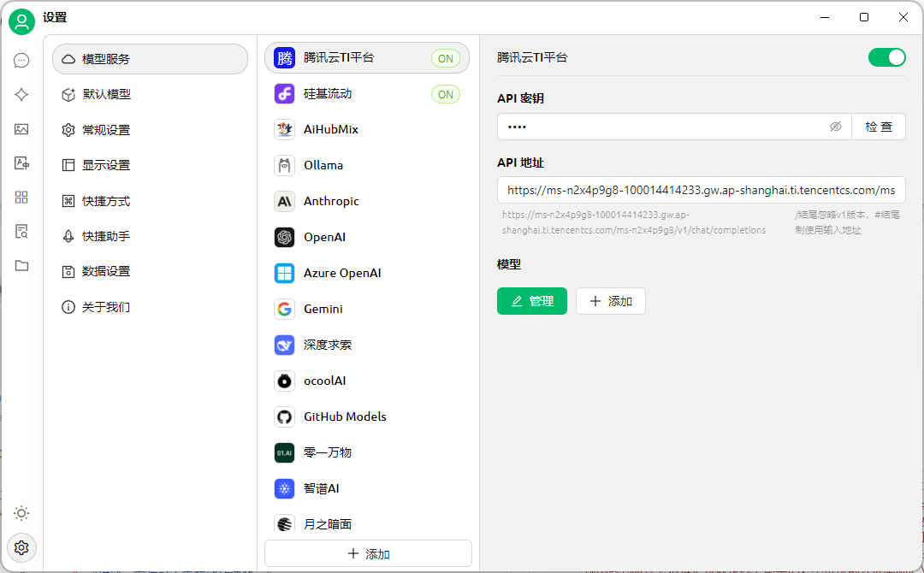This screenshot has width=924, height=573.
Task: Open 数据设置 data settings
Action: pyautogui.click(x=151, y=271)
